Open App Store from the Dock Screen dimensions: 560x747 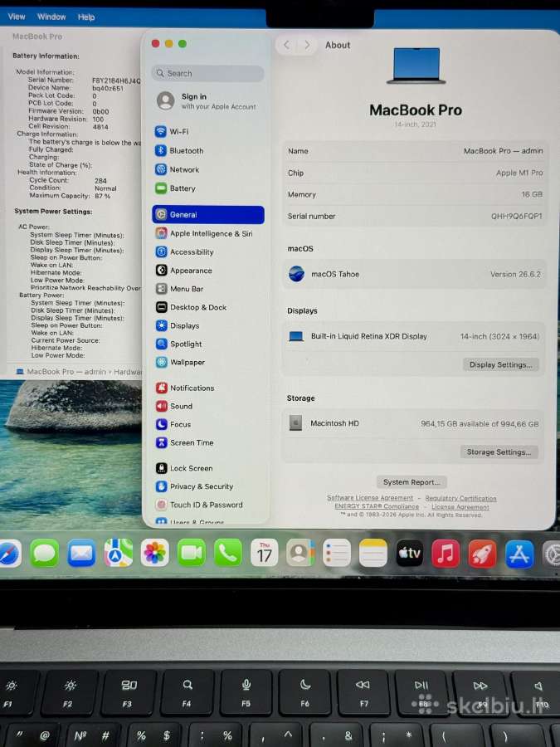click(519, 554)
